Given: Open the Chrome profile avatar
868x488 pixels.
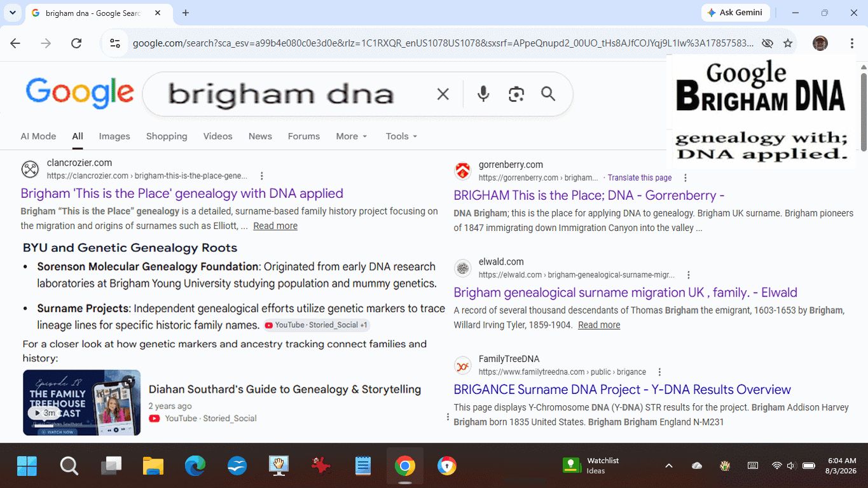Looking at the screenshot, I should pyautogui.click(x=820, y=43).
